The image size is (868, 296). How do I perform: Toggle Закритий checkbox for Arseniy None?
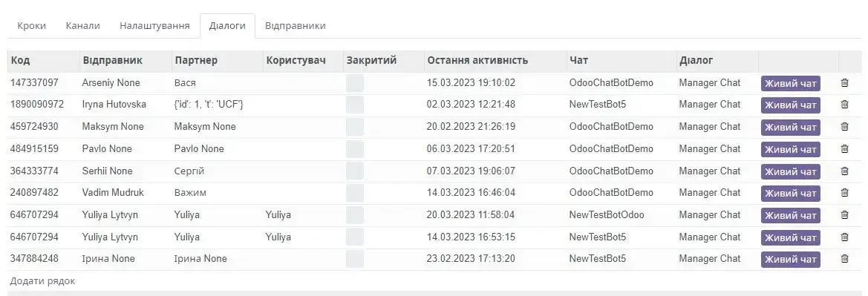tap(355, 83)
